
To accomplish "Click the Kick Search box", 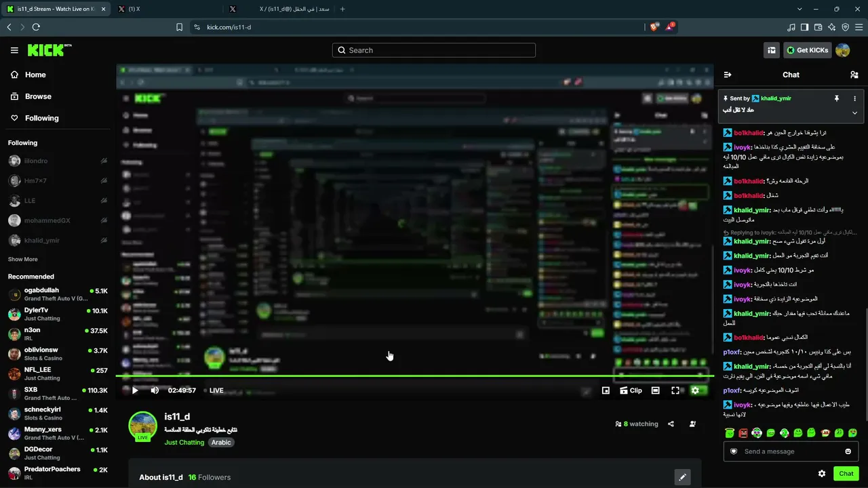I will [x=434, y=50].
